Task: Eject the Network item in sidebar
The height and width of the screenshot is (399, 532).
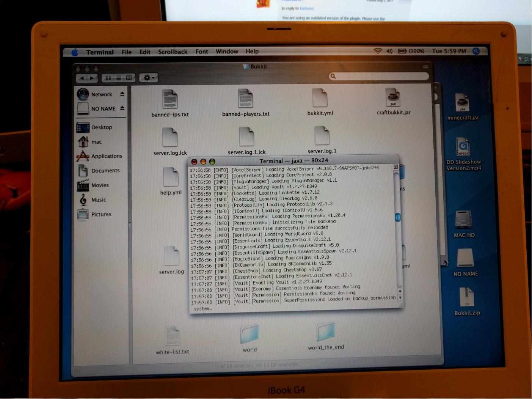Action: [x=122, y=94]
